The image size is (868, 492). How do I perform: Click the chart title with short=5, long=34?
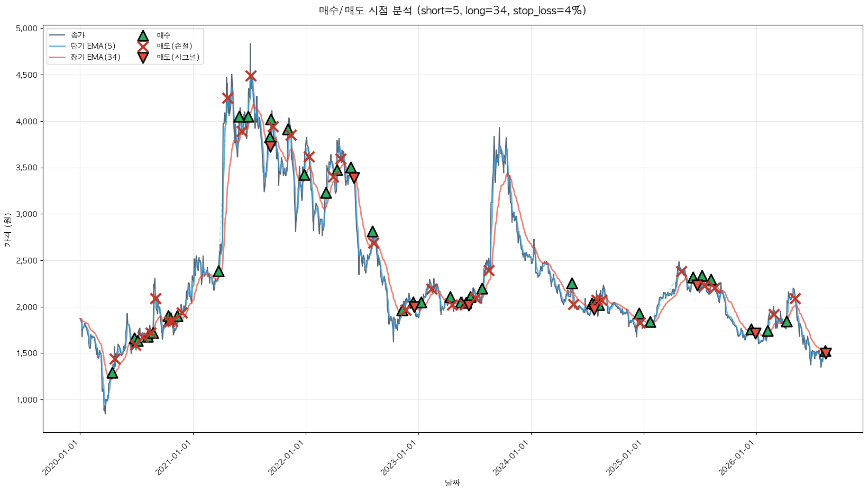coord(452,11)
